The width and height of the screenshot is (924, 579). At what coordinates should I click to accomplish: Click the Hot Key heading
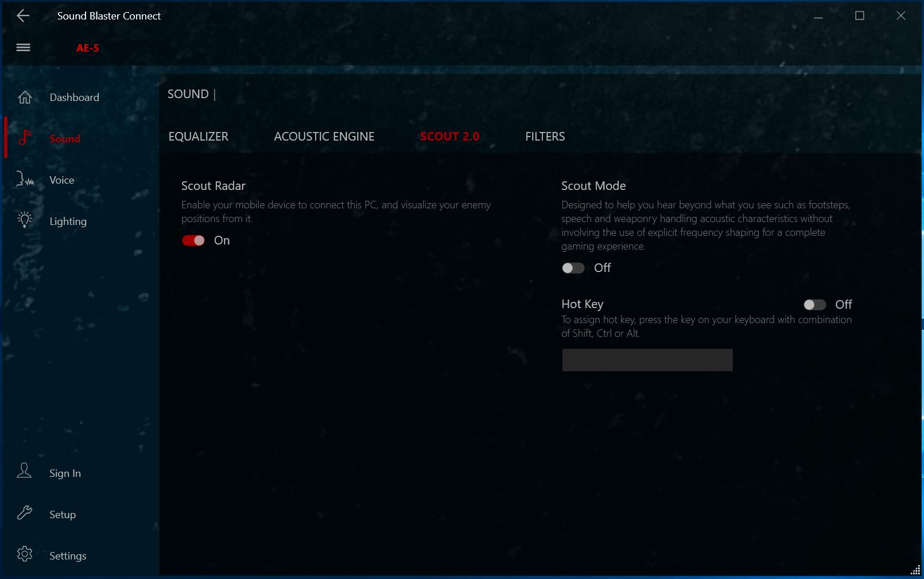pyautogui.click(x=583, y=304)
